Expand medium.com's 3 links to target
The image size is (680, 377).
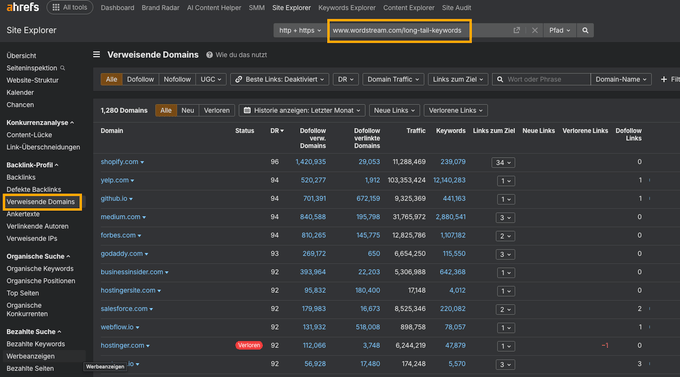pos(506,218)
